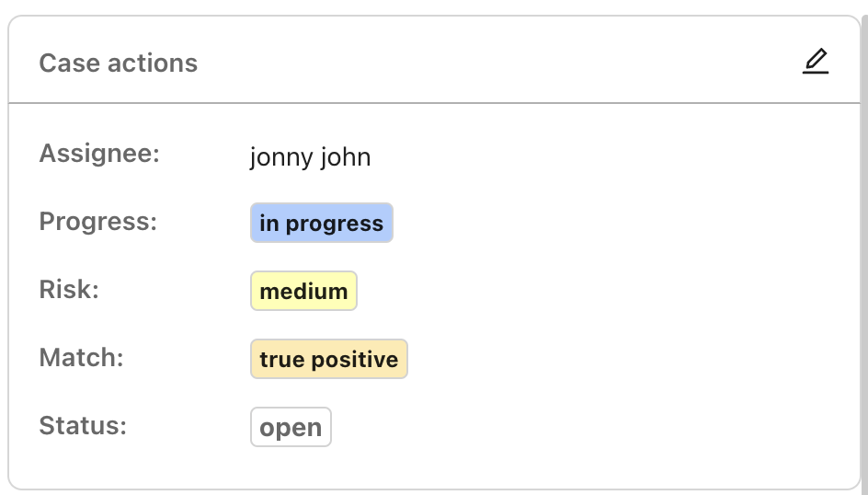
Task: Click the Status label
Action: coord(83,426)
